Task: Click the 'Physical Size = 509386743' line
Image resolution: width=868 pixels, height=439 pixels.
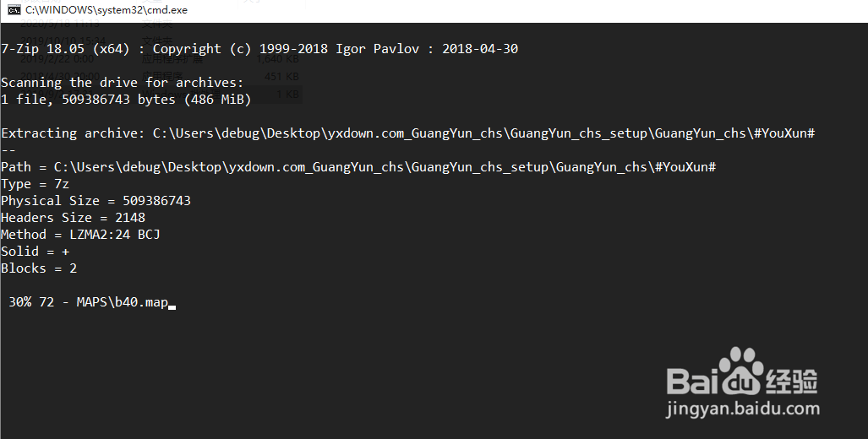Action: tap(96, 201)
